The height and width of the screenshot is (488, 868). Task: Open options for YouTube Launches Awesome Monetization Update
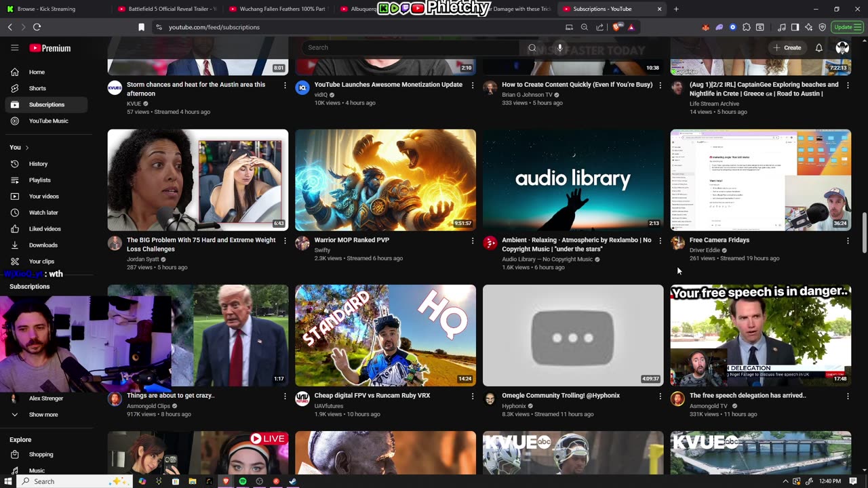[473, 85]
